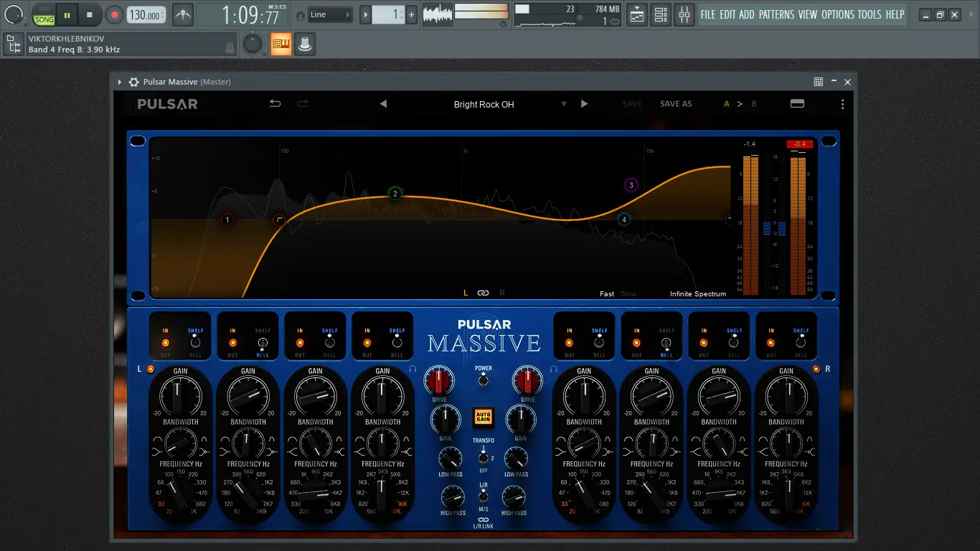
Task: Open the ADD menu
Action: 747,14
